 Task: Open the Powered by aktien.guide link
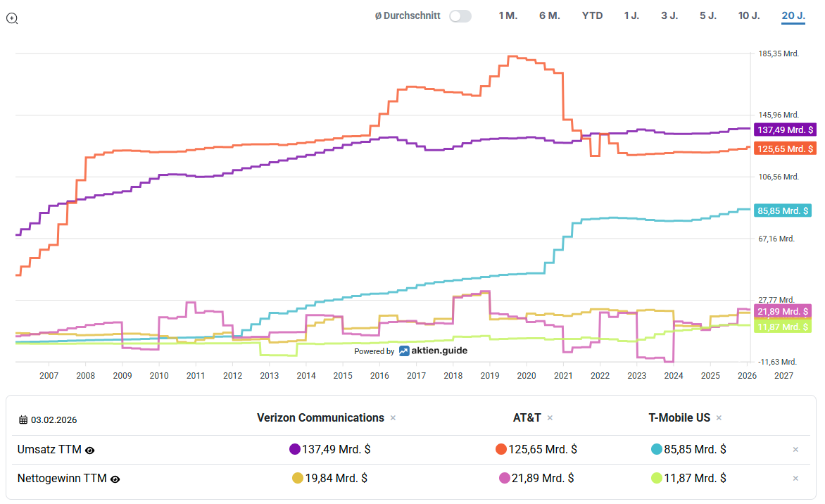(x=410, y=351)
